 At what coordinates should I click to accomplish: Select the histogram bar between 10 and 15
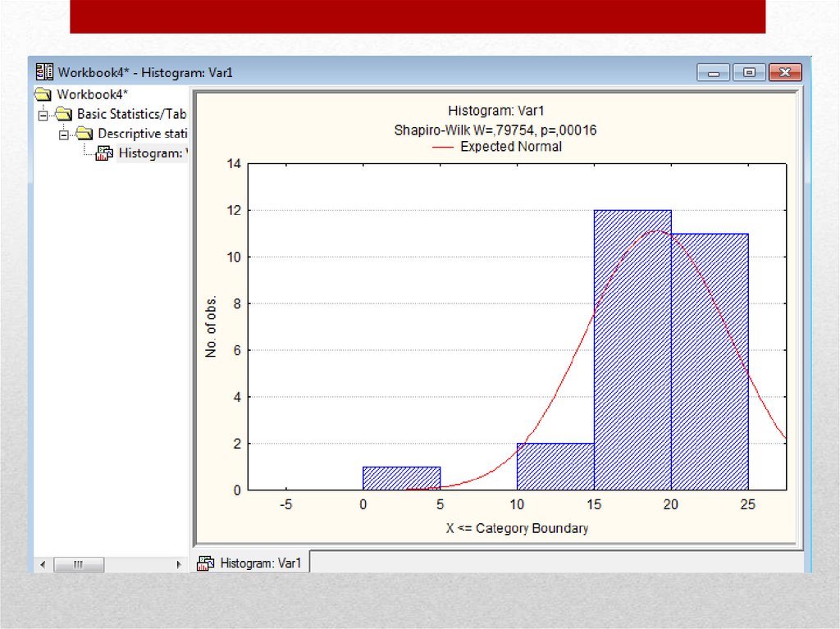(555, 467)
